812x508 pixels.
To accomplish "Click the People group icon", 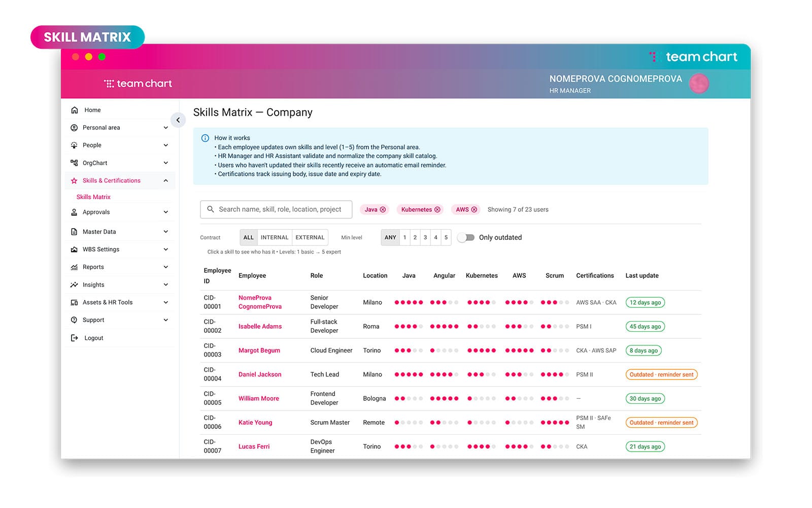I will click(74, 145).
